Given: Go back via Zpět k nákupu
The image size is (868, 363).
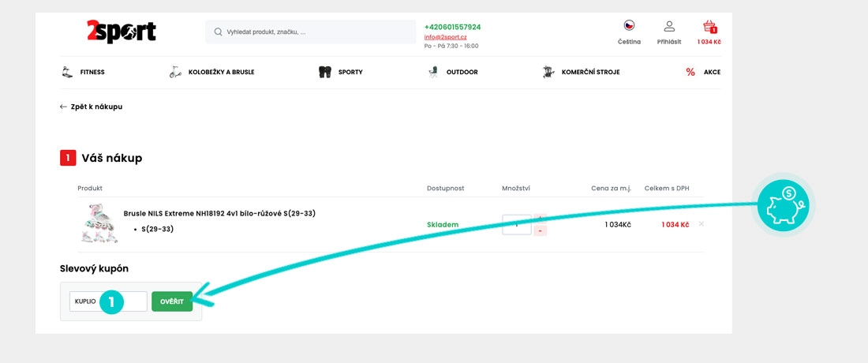Looking at the screenshot, I should click(x=91, y=107).
